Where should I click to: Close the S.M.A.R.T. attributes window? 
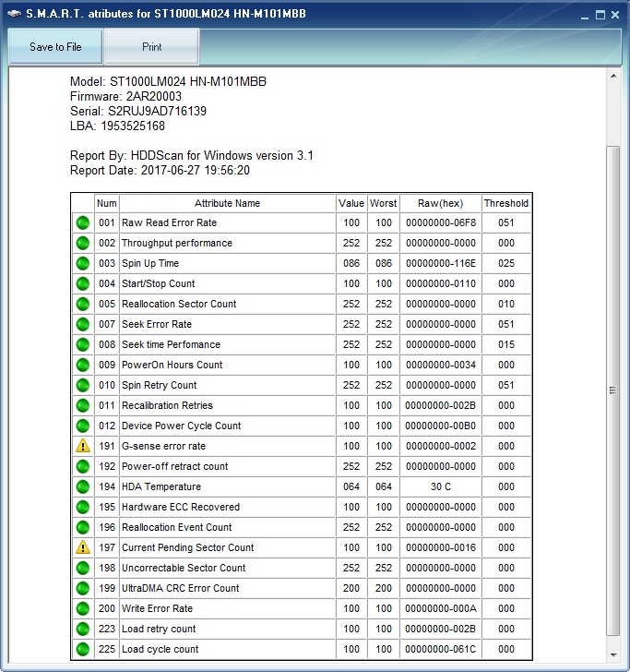tap(615, 15)
